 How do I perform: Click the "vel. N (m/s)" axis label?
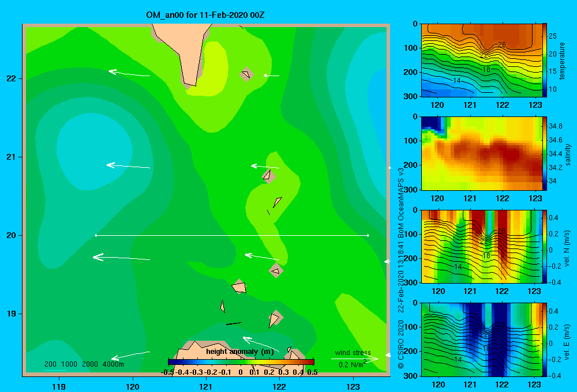[x=567, y=248]
